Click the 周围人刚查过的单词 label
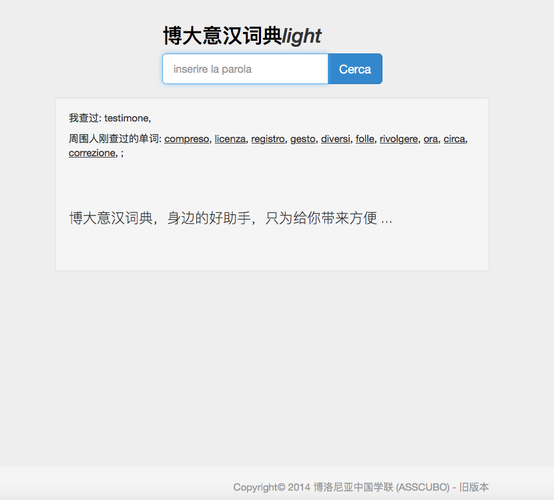 pyautogui.click(x=114, y=139)
